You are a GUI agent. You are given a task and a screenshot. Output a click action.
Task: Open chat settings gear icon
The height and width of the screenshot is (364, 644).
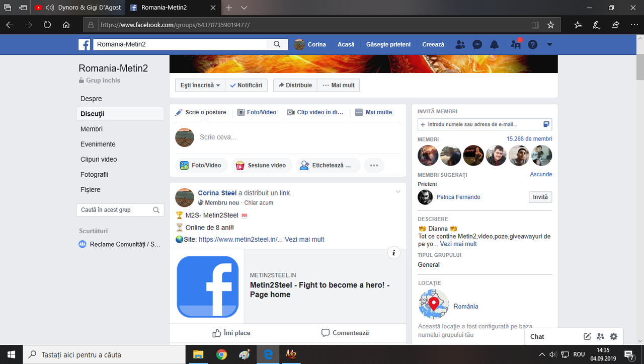tap(613, 336)
